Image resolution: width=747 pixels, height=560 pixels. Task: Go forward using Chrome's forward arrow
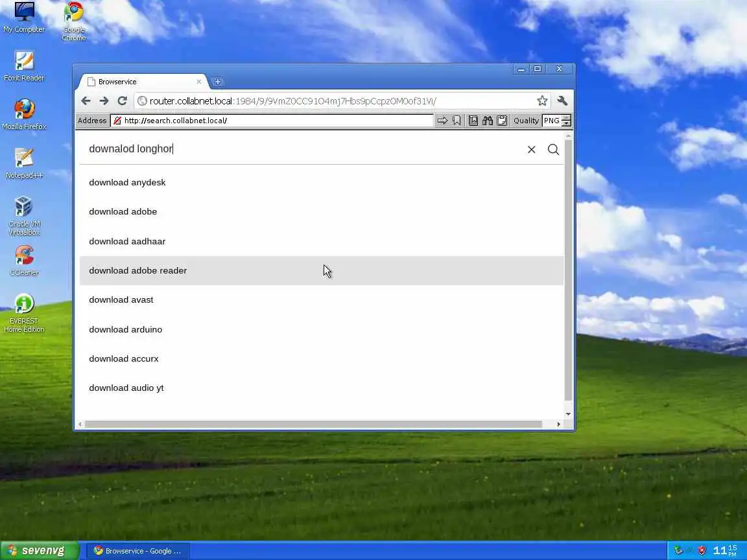point(104,101)
